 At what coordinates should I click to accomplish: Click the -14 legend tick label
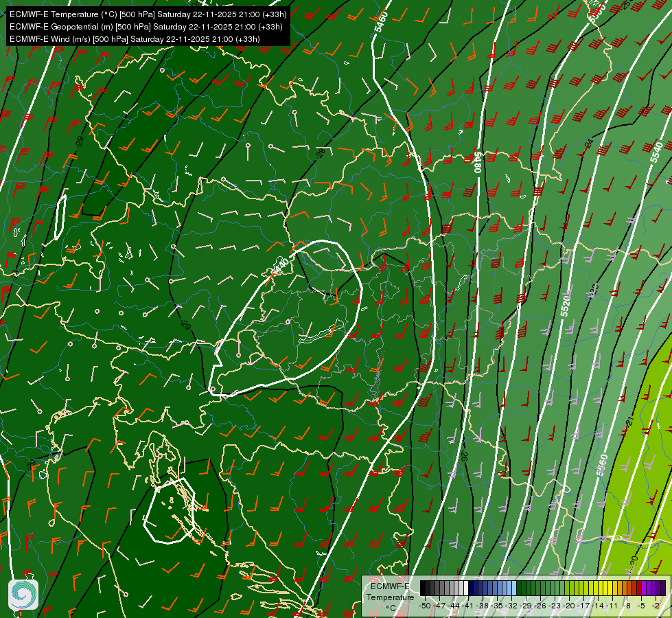tap(598, 606)
